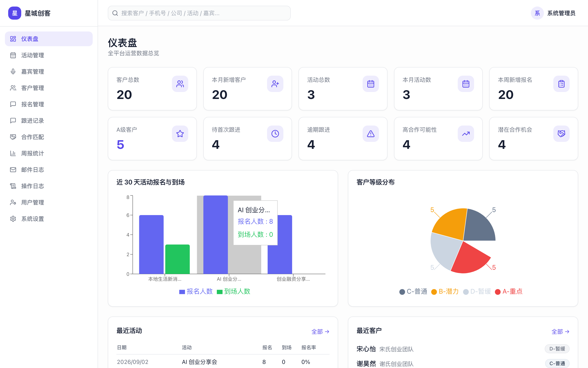Open 活动管理 in the sidebar

(x=49, y=55)
